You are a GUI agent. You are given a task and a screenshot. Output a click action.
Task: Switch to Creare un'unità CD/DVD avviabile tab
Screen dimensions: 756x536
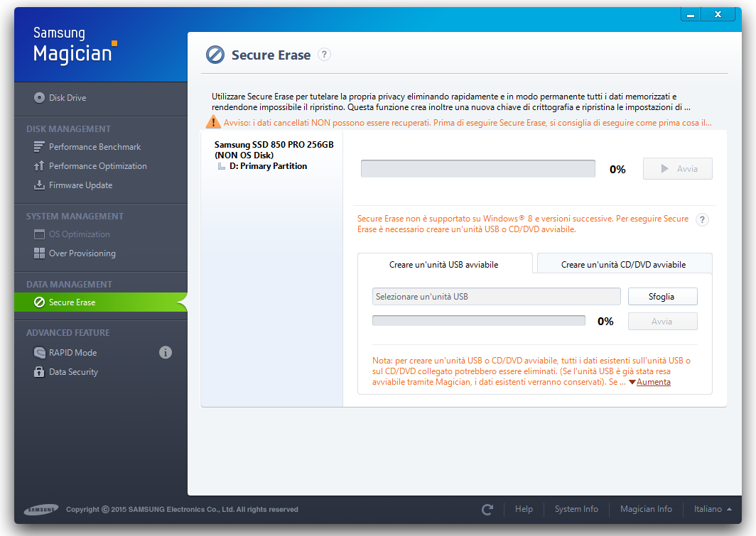624,264
